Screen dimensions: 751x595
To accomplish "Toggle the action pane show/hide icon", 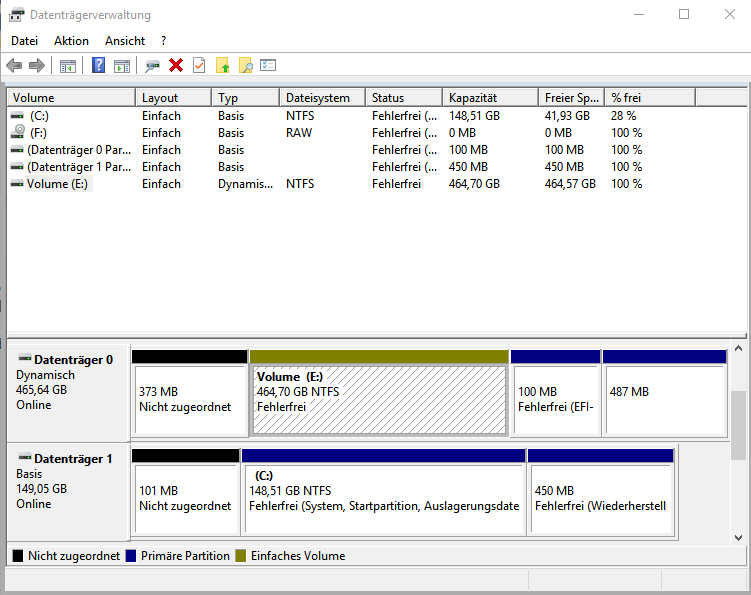I will 122,66.
